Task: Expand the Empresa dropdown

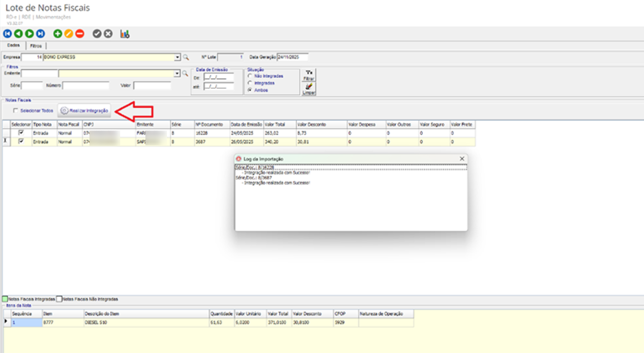Action: point(178,57)
